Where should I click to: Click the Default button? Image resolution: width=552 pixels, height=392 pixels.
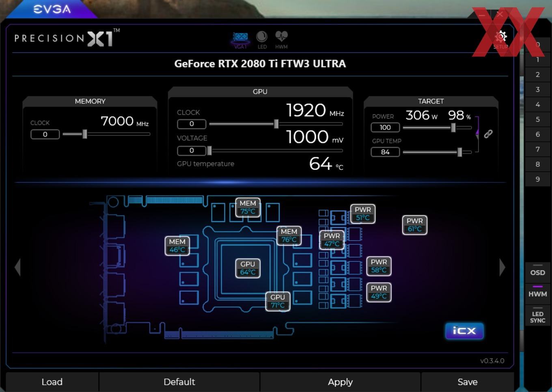[x=179, y=382]
